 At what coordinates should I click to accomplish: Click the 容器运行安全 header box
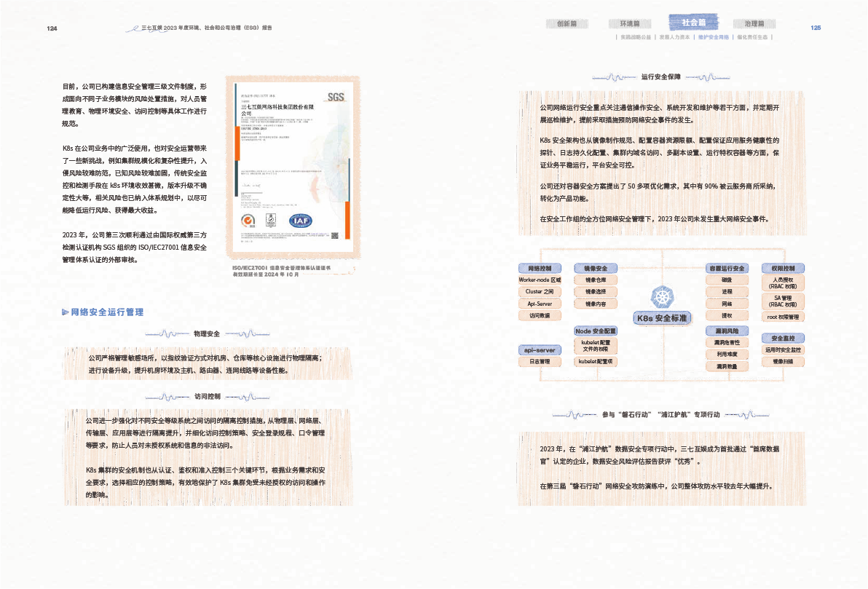(x=727, y=268)
